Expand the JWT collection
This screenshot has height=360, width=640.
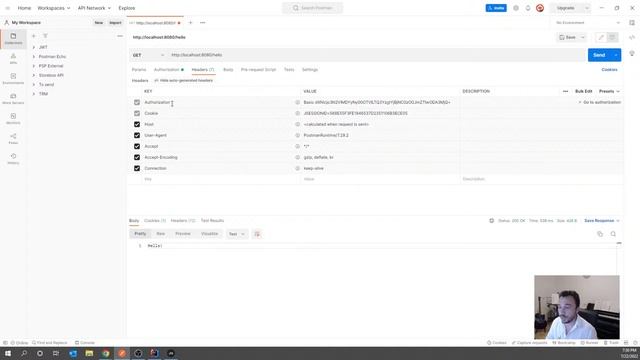click(34, 47)
